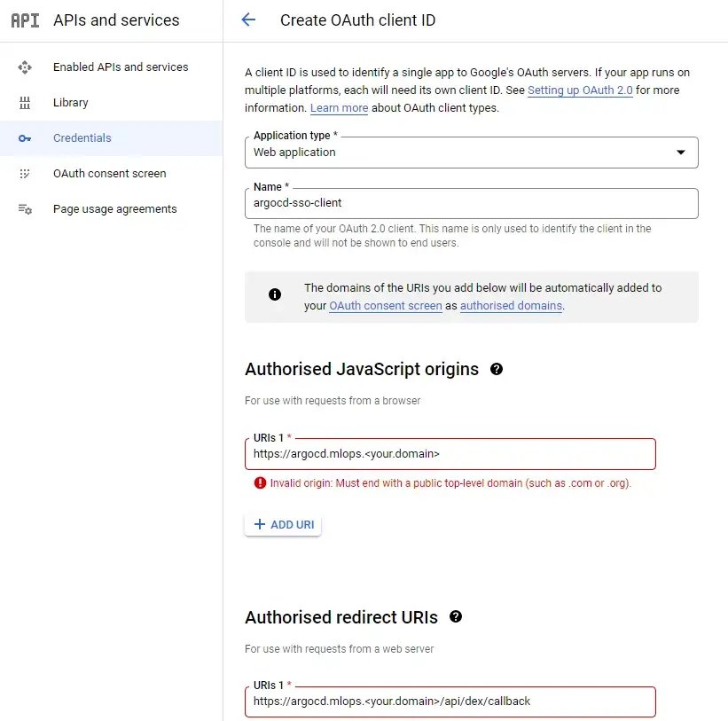Open the authorised domains link
This screenshot has width=728, height=721.
[x=511, y=306]
